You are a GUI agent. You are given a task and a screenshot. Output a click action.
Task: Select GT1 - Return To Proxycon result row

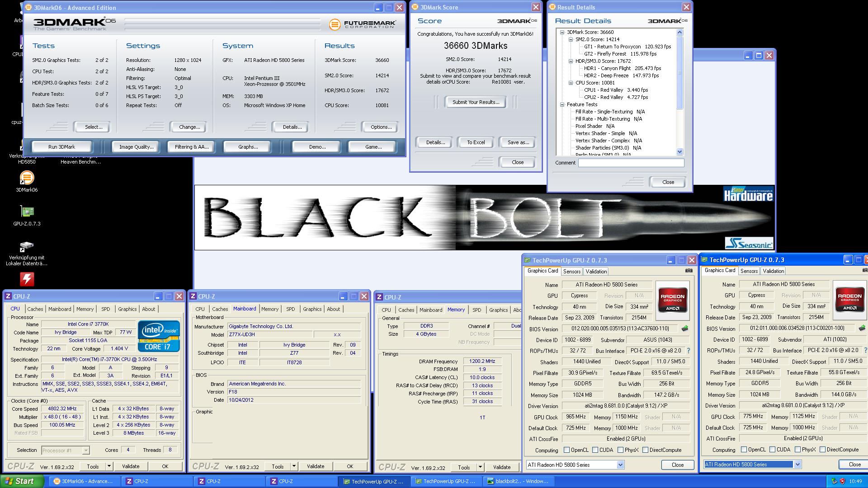point(627,47)
